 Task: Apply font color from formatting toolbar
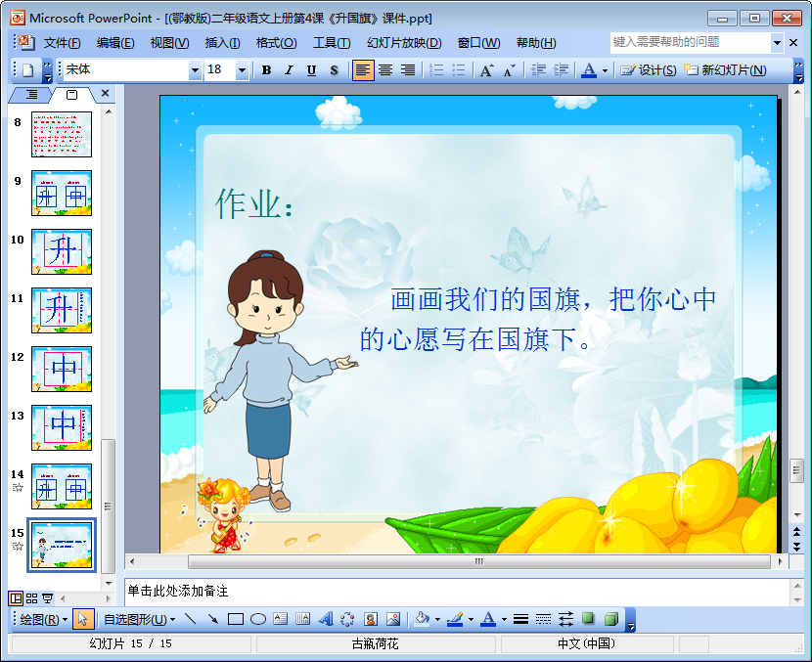[589, 69]
